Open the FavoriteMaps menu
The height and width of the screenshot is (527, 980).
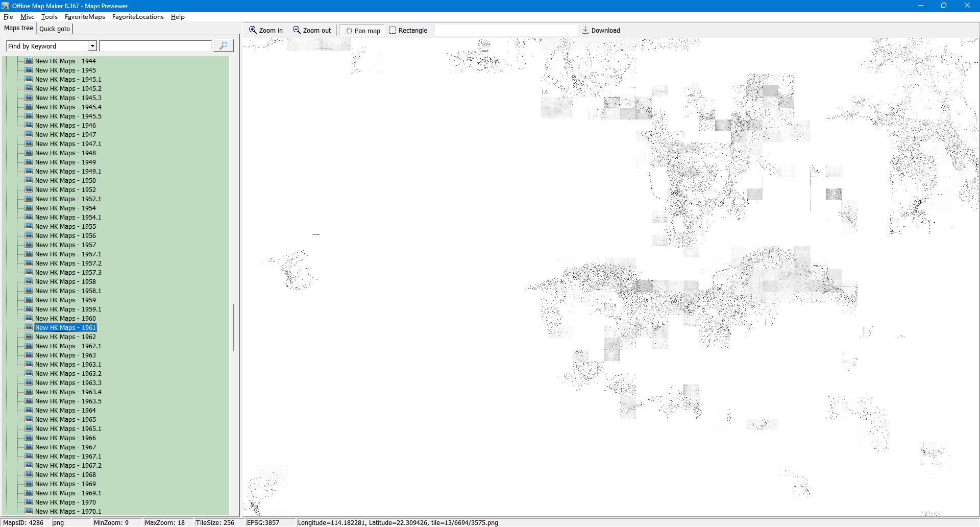85,17
